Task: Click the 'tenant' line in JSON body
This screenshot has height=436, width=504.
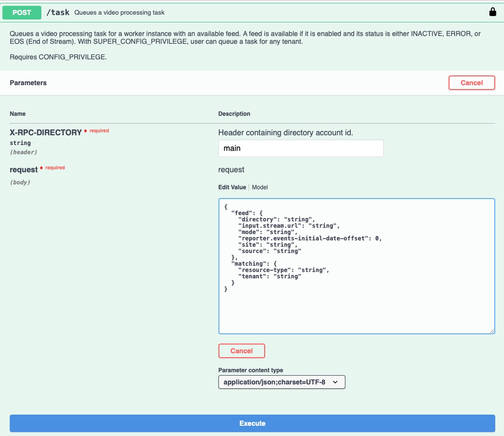Action: pyautogui.click(x=270, y=276)
